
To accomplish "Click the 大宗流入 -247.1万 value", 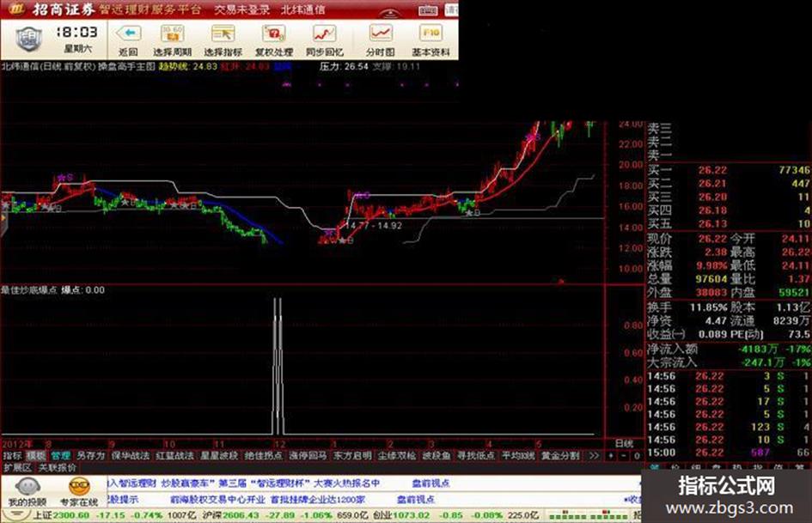I will [x=763, y=362].
